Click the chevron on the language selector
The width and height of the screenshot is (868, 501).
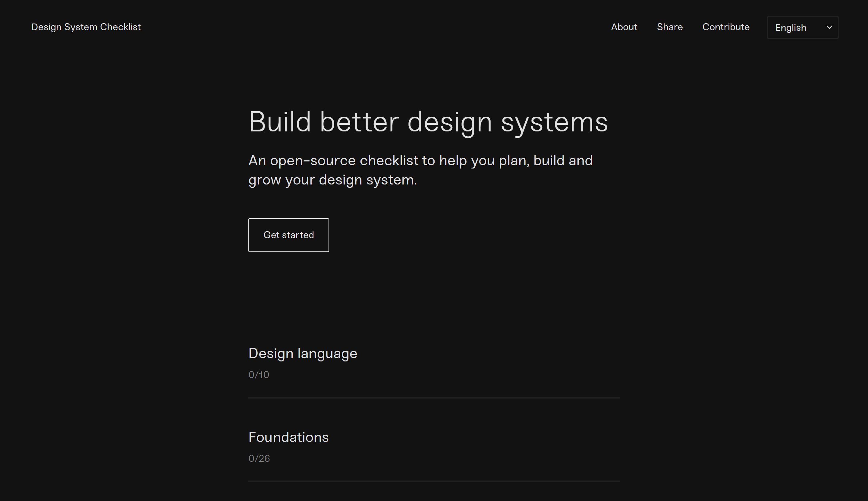click(x=829, y=27)
